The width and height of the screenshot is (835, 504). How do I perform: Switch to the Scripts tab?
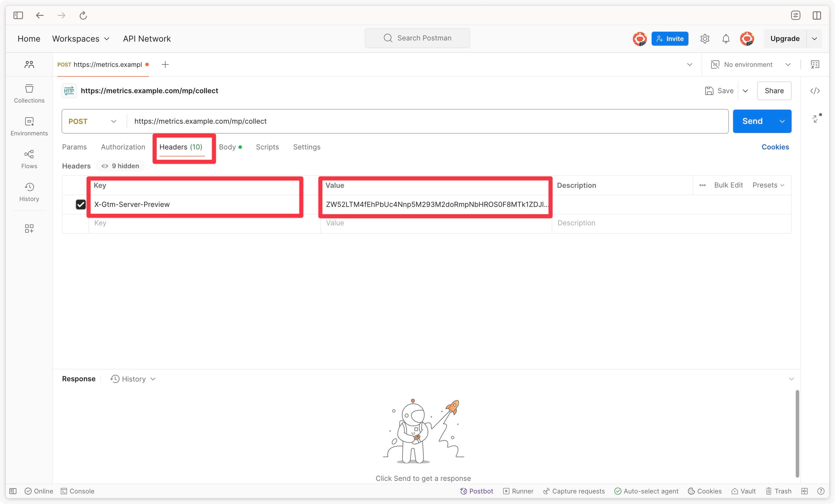pyautogui.click(x=267, y=147)
